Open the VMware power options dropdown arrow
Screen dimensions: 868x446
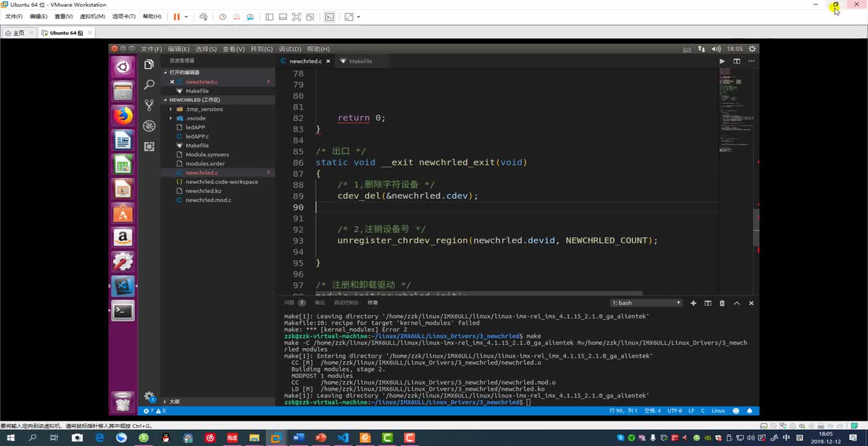pyautogui.click(x=186, y=17)
